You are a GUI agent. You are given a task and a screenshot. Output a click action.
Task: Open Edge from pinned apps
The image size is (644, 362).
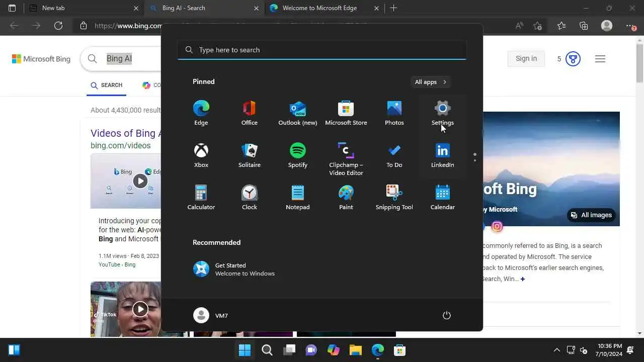(x=201, y=113)
